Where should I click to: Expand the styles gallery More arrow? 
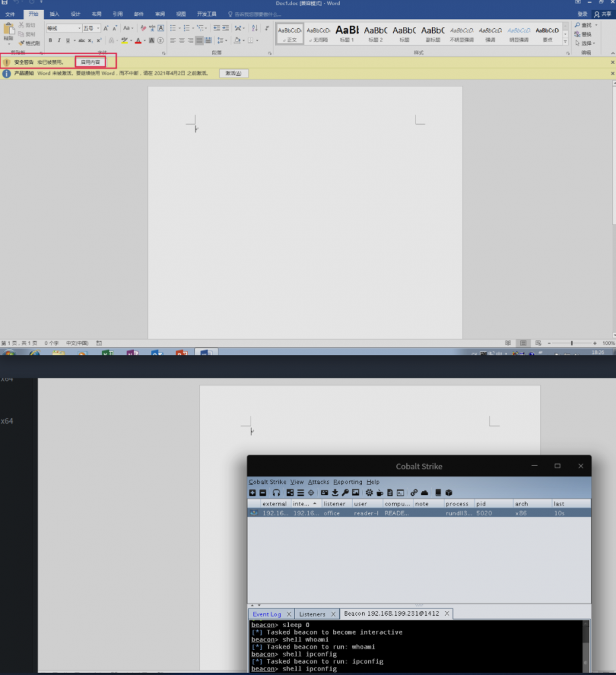coord(565,42)
